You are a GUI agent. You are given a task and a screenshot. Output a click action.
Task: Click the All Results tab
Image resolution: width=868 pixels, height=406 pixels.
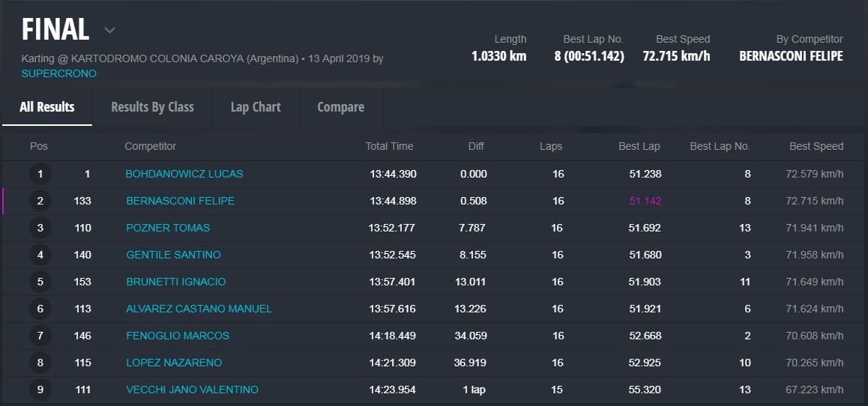46,107
